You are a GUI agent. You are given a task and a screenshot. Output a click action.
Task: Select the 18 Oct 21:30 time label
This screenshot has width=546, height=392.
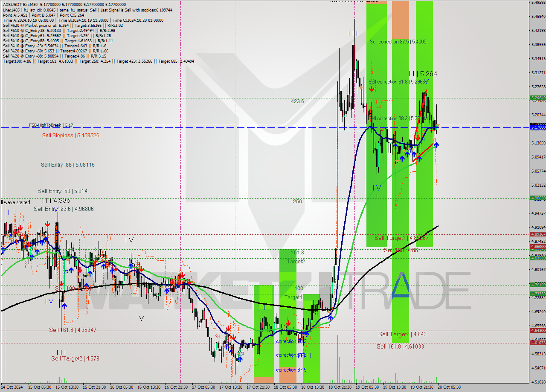coord(339,387)
